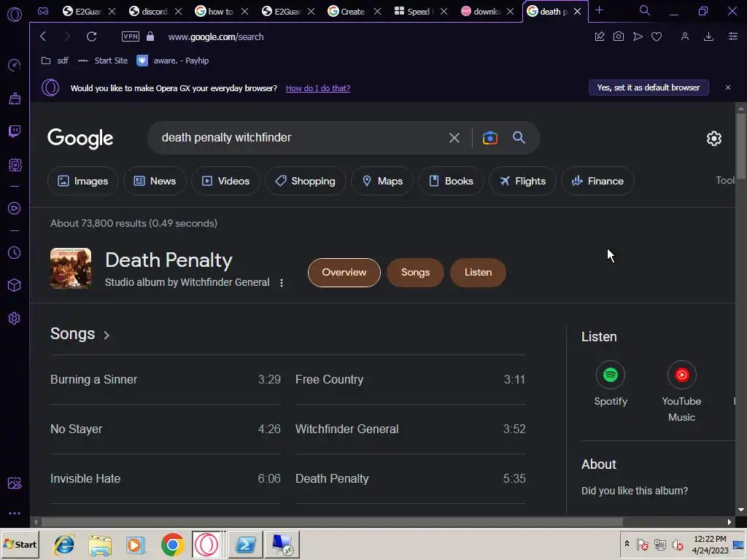This screenshot has width=747, height=560.
Task: Search by image with camera icon
Action: tap(489, 138)
